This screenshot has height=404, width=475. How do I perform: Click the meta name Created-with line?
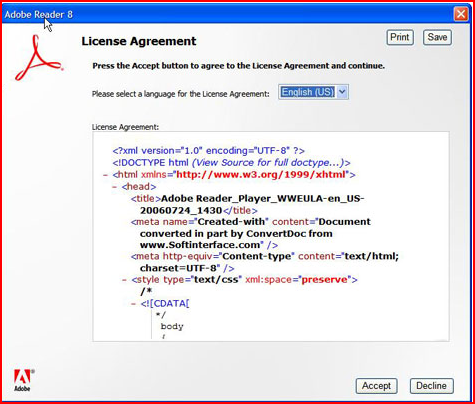(x=251, y=222)
